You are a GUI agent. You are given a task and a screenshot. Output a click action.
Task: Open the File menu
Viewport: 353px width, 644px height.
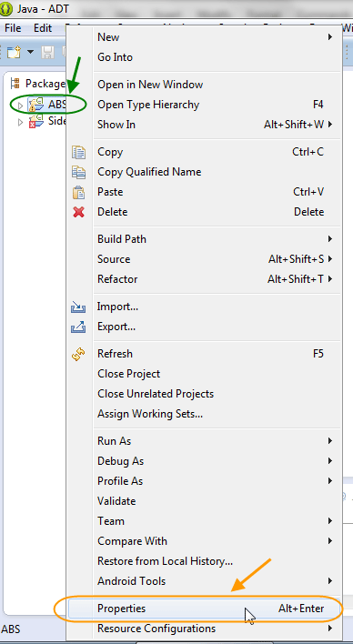pyautogui.click(x=13, y=28)
